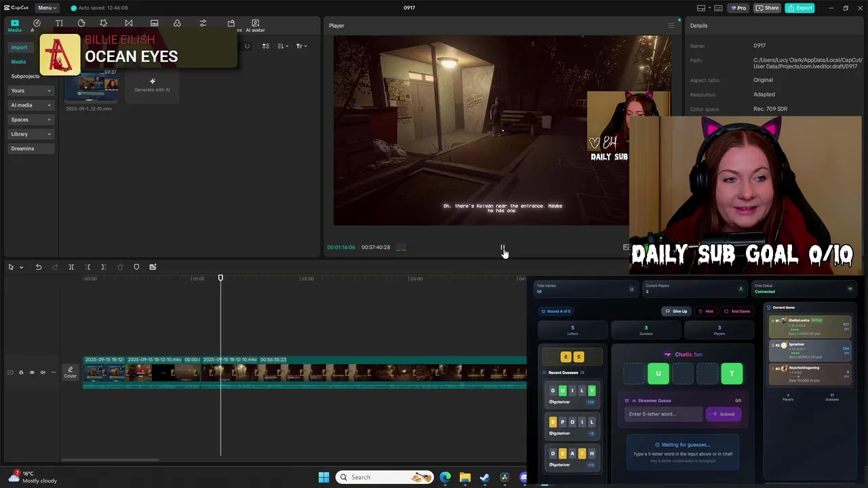Click the timeline playhead handle
This screenshot has width=868, height=488.
pos(220,278)
